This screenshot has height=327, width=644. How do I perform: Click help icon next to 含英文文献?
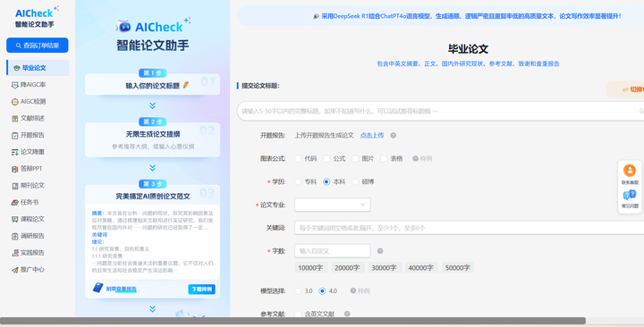pyautogui.click(x=347, y=314)
